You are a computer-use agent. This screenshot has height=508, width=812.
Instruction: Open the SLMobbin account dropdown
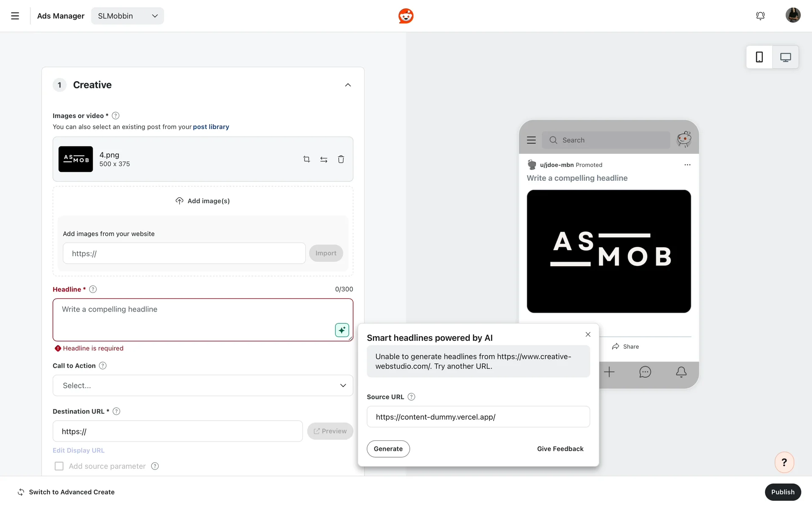click(127, 16)
